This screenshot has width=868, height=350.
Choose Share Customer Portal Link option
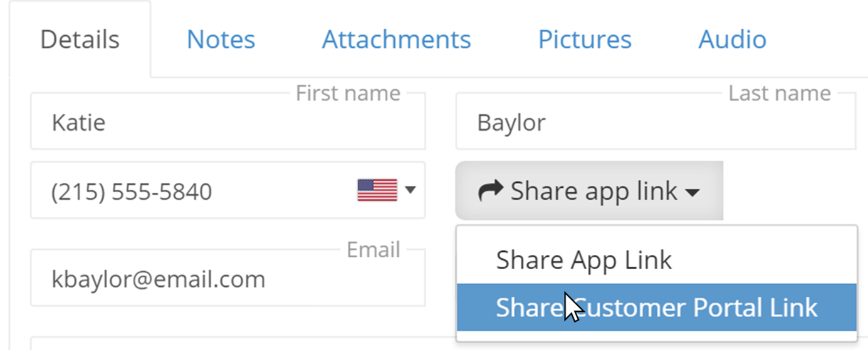(656, 307)
